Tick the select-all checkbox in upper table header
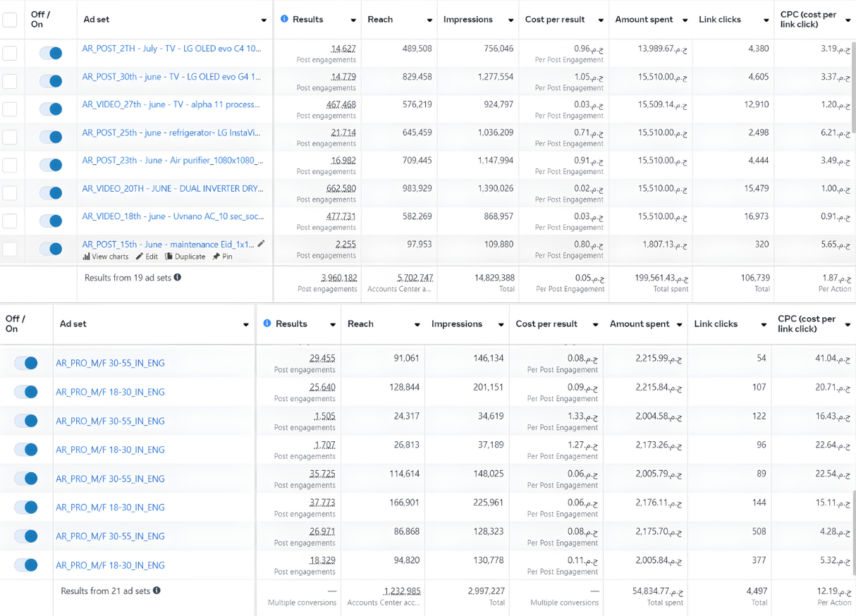This screenshot has width=856, height=616. (10, 20)
